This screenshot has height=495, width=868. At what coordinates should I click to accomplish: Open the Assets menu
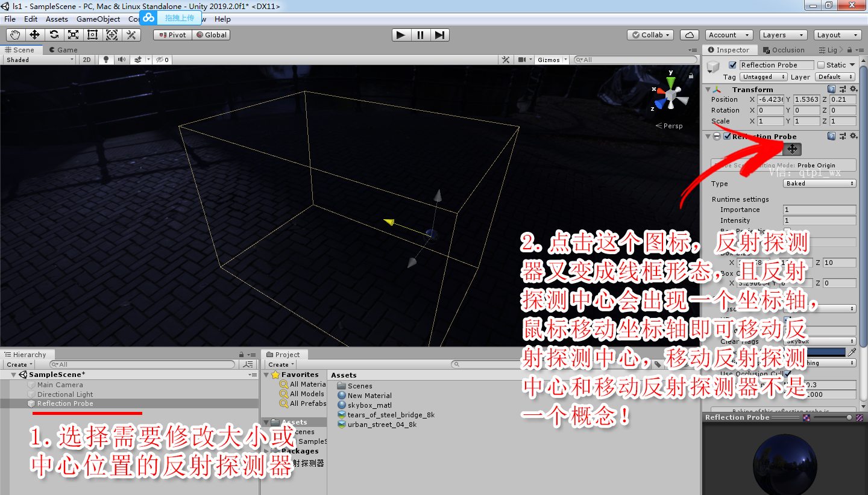pyautogui.click(x=57, y=19)
